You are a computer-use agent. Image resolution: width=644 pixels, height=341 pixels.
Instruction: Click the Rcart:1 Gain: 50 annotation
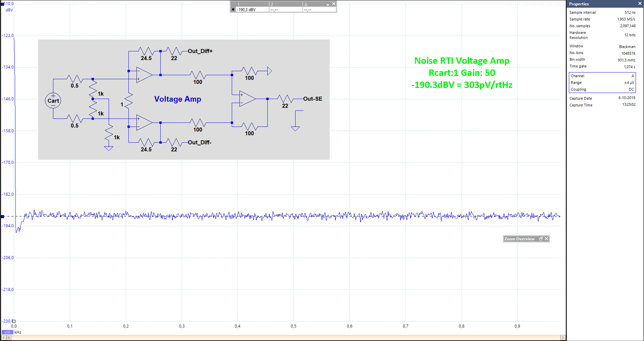pyautogui.click(x=462, y=73)
